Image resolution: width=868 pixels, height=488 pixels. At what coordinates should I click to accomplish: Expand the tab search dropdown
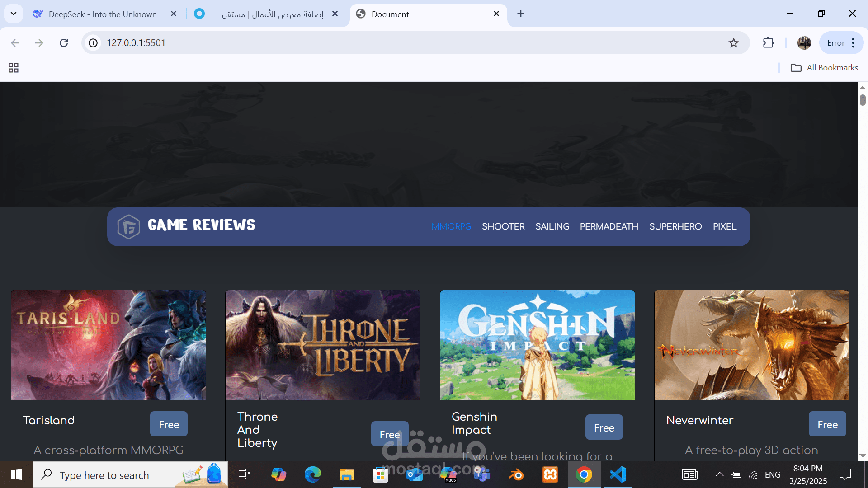coord(14,14)
